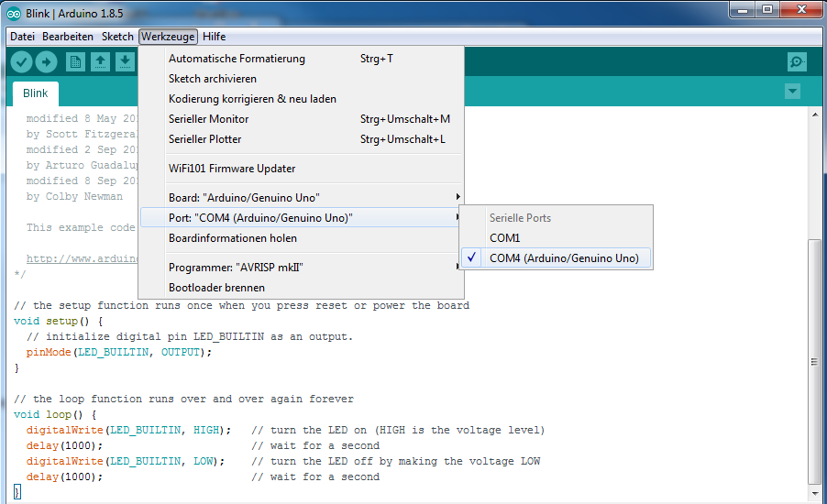Choose Automatische Formatierung menu entry
The height and width of the screenshot is (504, 827).
(237, 59)
